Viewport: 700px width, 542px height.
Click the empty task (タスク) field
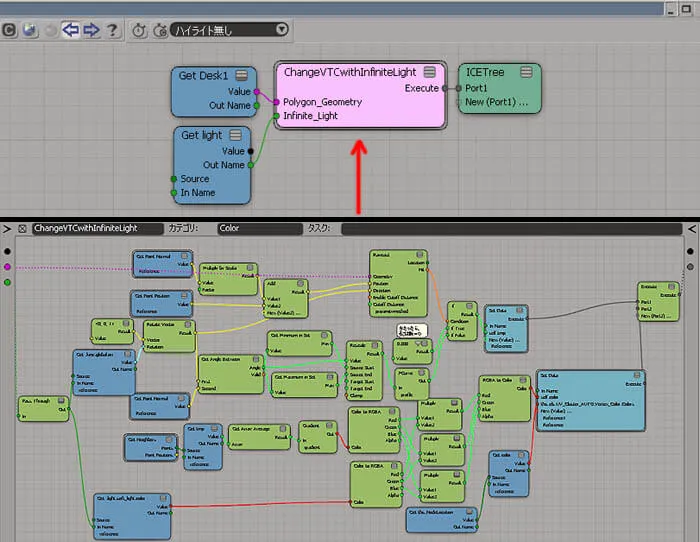[x=512, y=229]
